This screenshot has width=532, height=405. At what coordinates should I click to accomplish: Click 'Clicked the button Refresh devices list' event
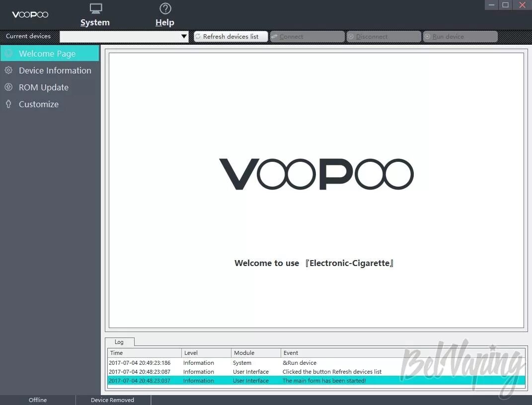click(332, 372)
